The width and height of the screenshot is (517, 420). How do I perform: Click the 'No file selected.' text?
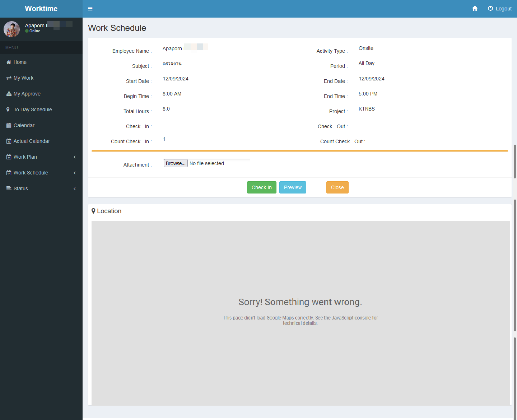[x=208, y=163]
